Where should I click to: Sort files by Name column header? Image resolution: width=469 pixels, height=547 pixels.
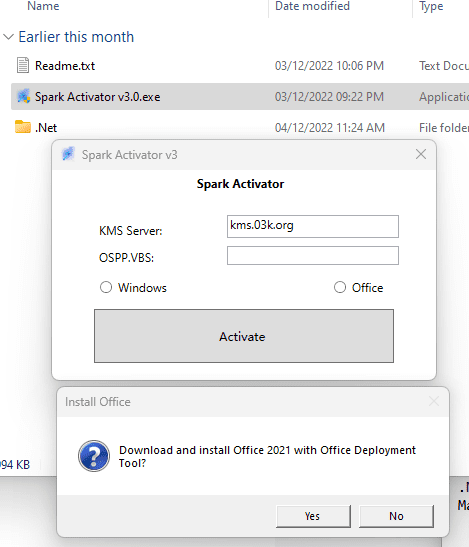(43, 6)
